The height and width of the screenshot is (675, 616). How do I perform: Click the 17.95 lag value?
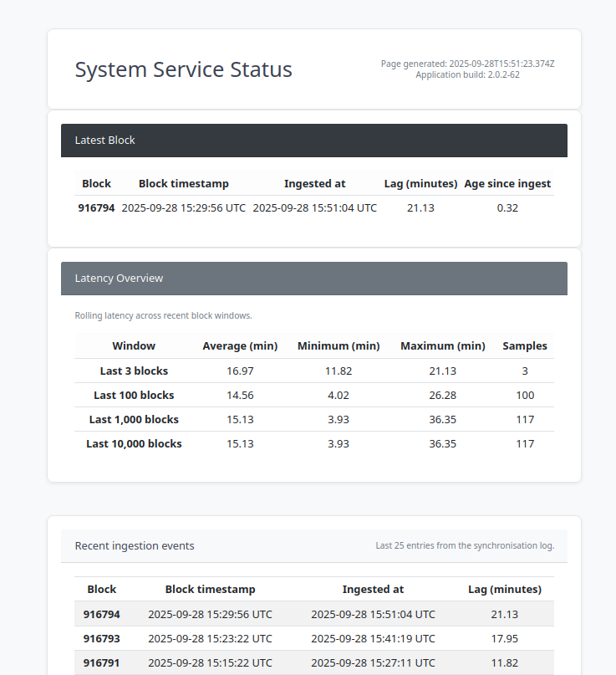coord(504,639)
